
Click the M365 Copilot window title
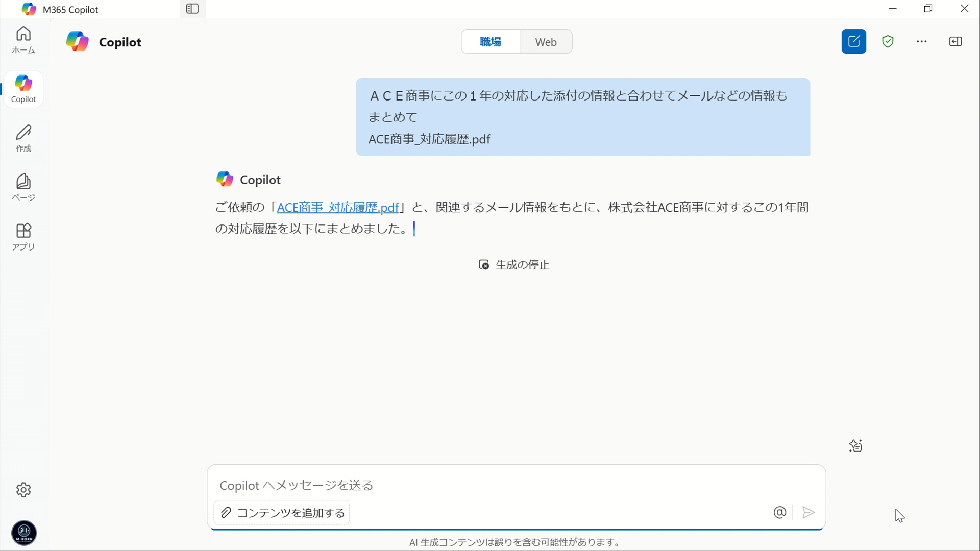point(70,9)
